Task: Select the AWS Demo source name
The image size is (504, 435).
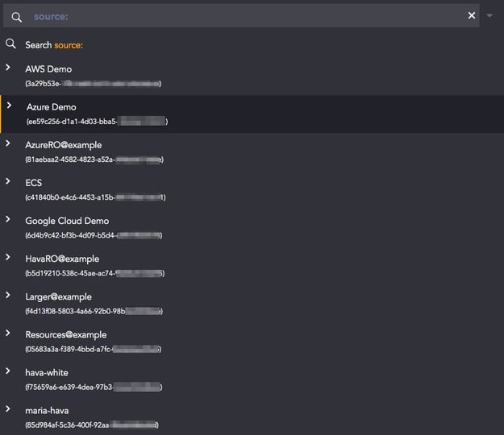Action: 48,69
